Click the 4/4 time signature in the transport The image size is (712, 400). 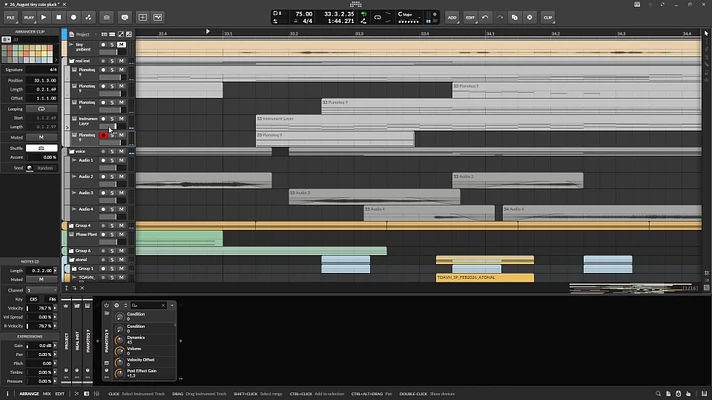click(x=307, y=21)
